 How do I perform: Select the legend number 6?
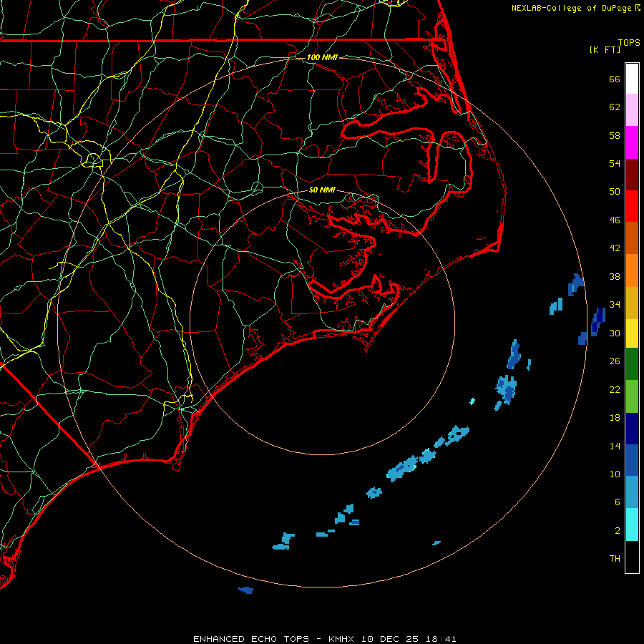click(618, 502)
